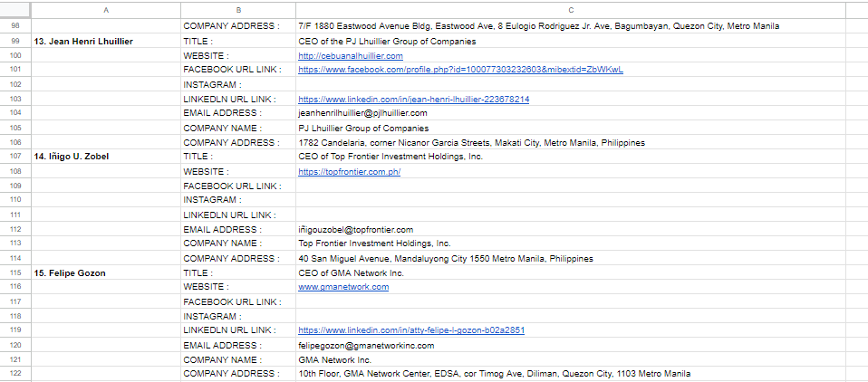
Task: Select the '40 San Miguel Avenue' address cell
Action: click(571, 259)
